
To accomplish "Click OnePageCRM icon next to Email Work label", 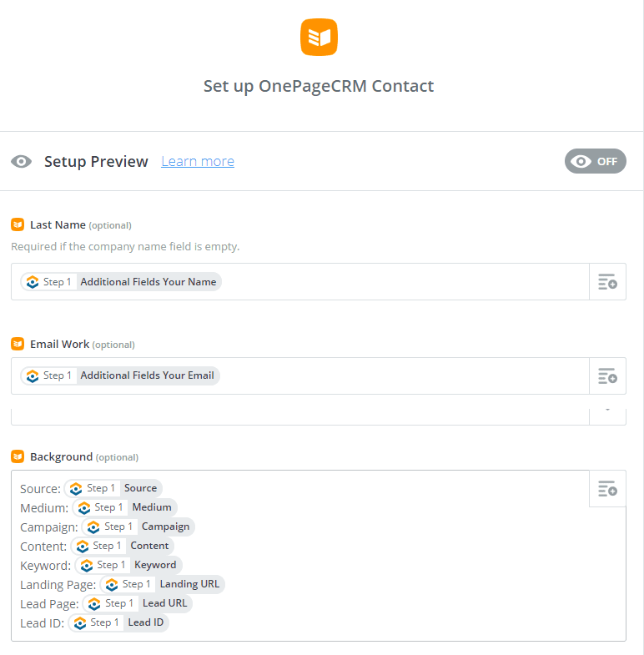I will [x=18, y=344].
